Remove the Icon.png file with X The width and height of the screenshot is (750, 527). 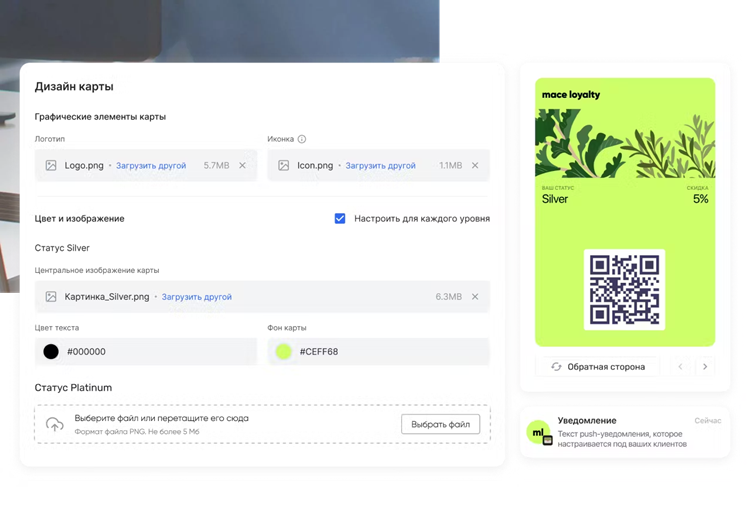click(x=475, y=166)
